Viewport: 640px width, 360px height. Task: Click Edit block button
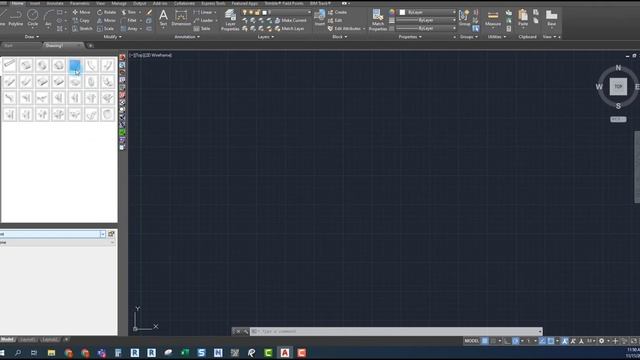click(x=335, y=20)
